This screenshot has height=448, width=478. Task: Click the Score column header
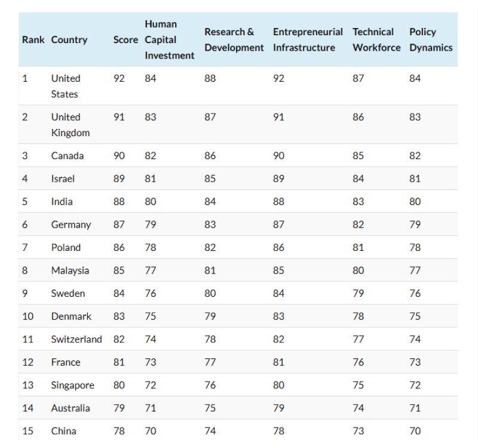[x=125, y=39]
